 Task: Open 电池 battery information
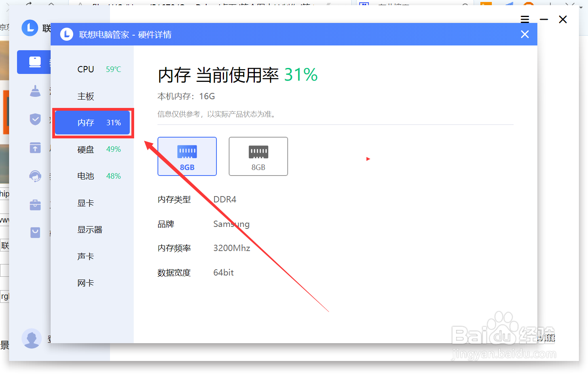pyautogui.click(x=85, y=176)
